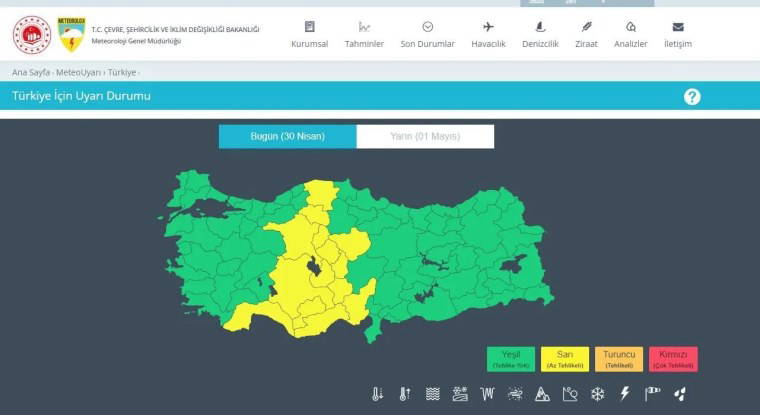
Task: Click the cold temperature warning icon
Action: point(377,394)
